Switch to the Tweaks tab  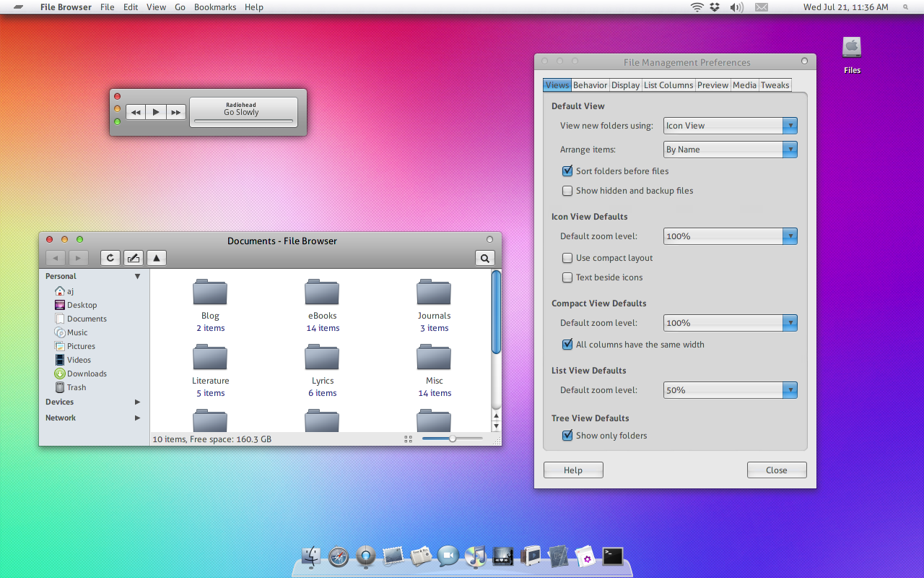[775, 85]
